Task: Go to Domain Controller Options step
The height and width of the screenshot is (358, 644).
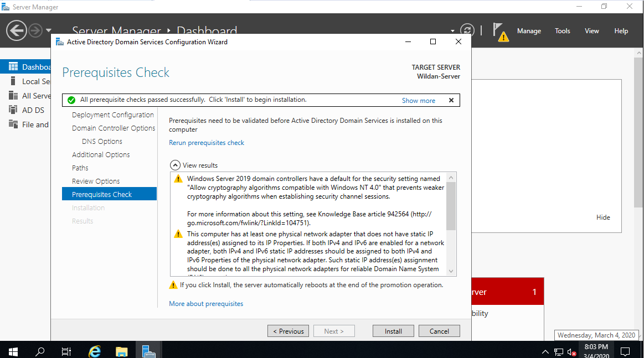Action: coord(114,128)
